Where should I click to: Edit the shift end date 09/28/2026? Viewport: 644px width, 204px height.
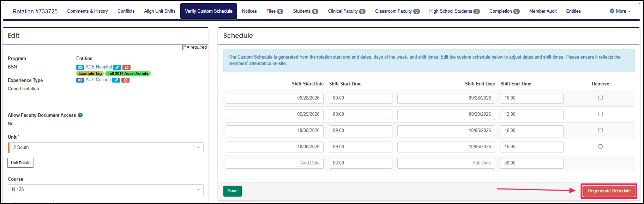tap(446, 98)
